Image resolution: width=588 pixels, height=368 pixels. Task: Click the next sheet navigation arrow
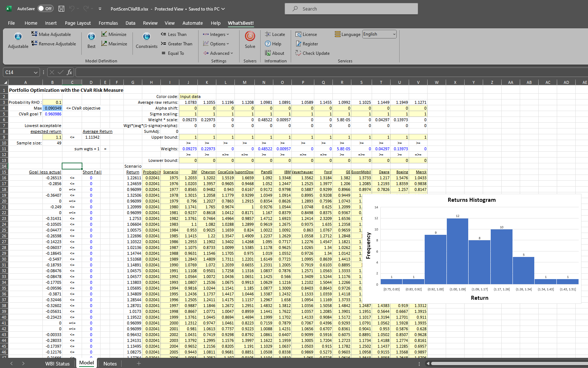[x=23, y=363]
